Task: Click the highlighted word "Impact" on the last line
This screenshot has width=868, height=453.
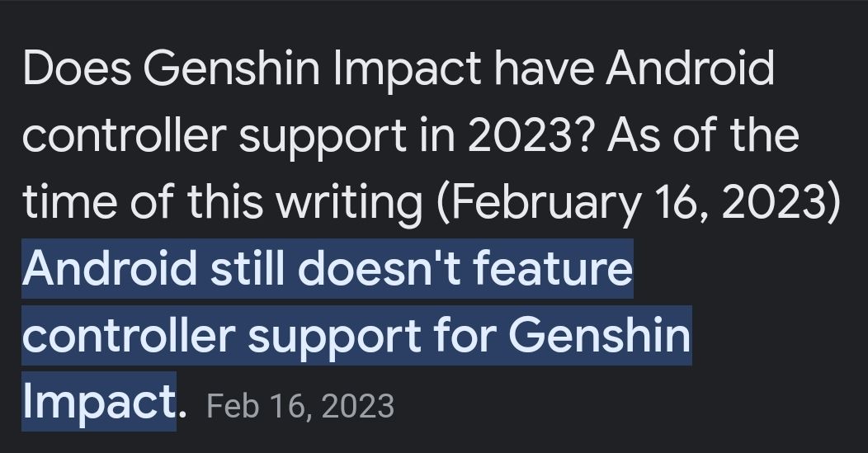Action: click(x=99, y=402)
